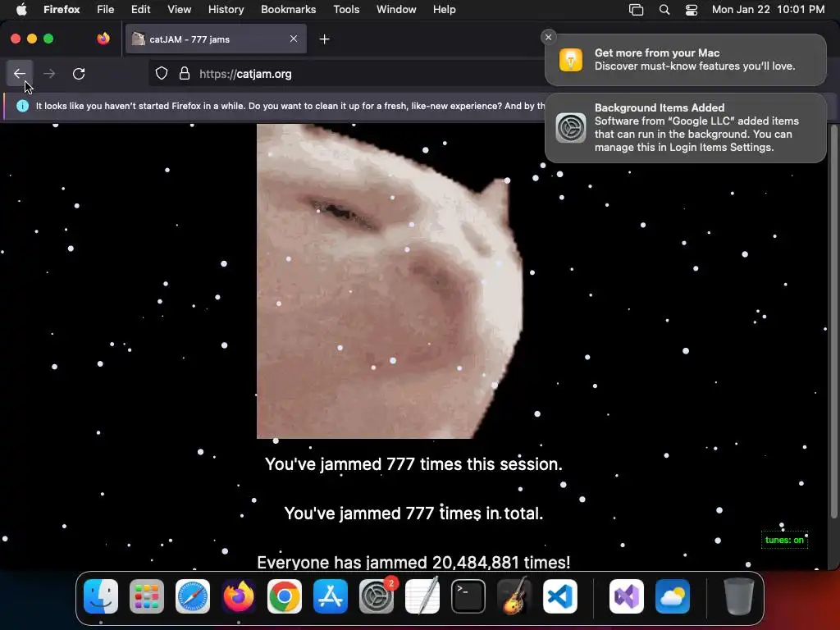Screen dimensions: 840x630
Task: Click the screen mirroring menu bar icon
Action: [x=636, y=9]
